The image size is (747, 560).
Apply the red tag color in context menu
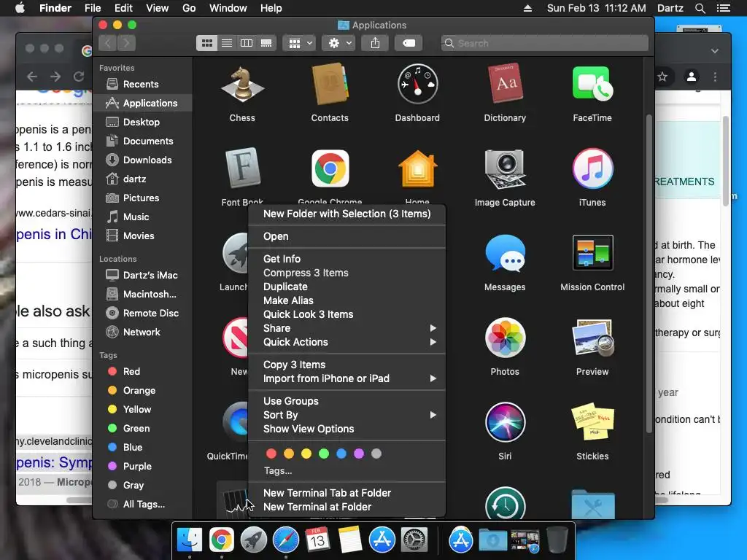[271, 454]
